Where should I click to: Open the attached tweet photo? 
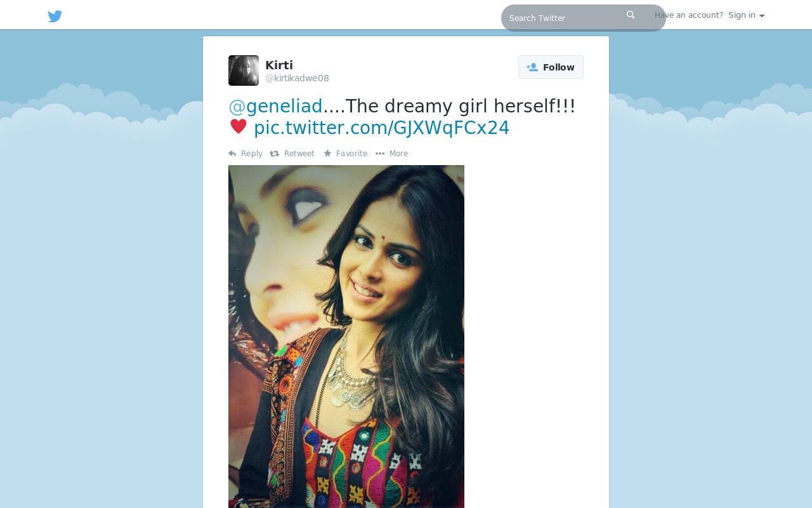346,337
